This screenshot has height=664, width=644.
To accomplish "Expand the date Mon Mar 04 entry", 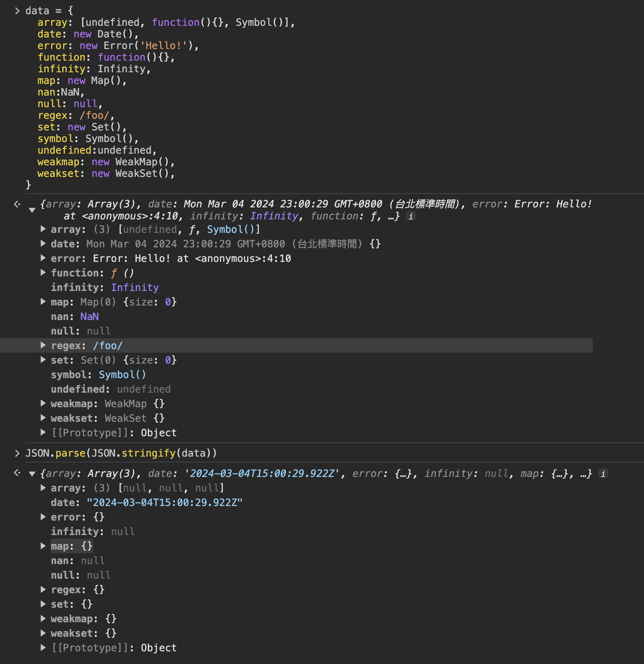I will tap(43, 244).
